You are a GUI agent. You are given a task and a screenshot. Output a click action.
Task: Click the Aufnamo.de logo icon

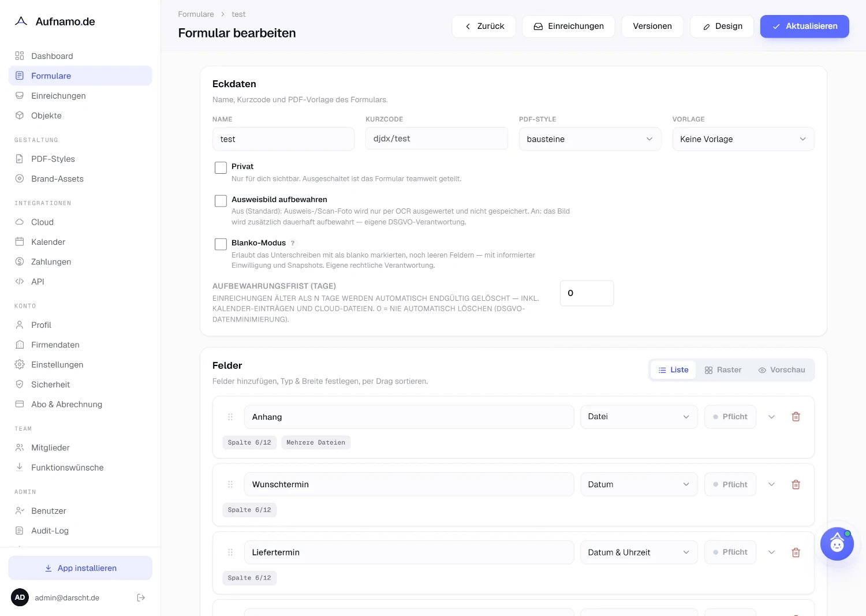[21, 21]
